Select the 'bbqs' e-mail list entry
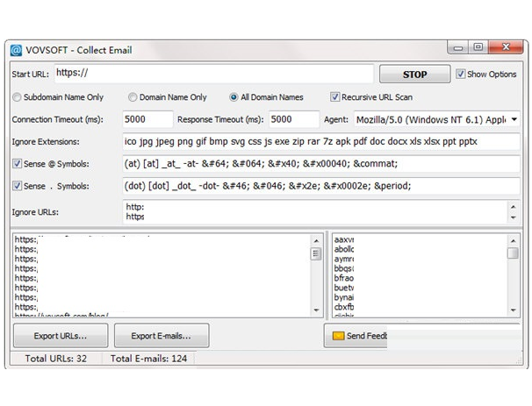Screen dimensions: 532x406 (x=344, y=268)
